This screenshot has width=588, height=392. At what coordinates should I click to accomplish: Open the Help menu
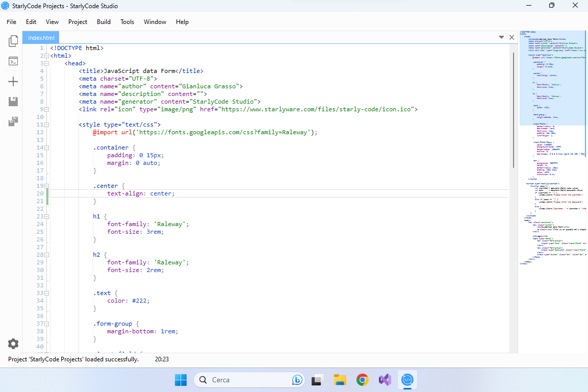tap(182, 22)
